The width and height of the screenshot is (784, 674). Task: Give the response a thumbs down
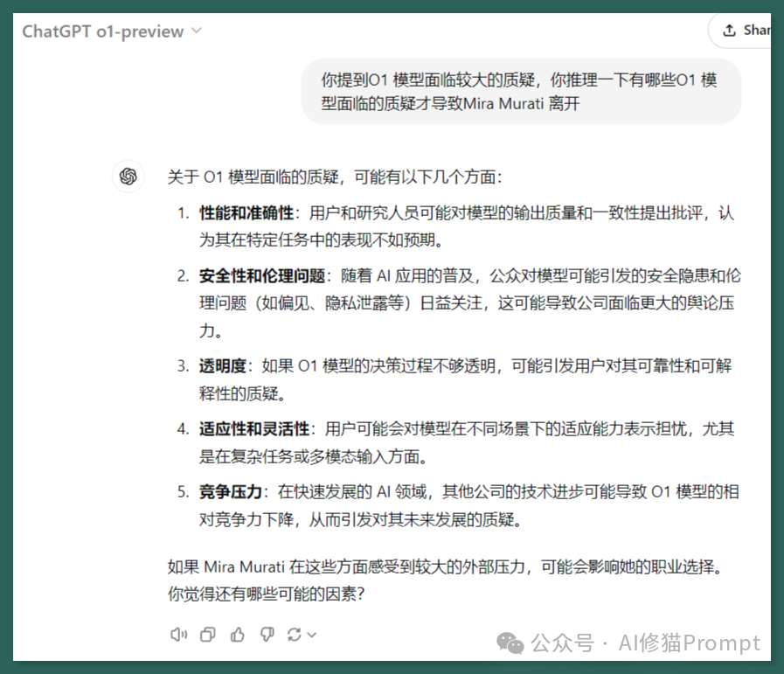pyautogui.click(x=267, y=635)
